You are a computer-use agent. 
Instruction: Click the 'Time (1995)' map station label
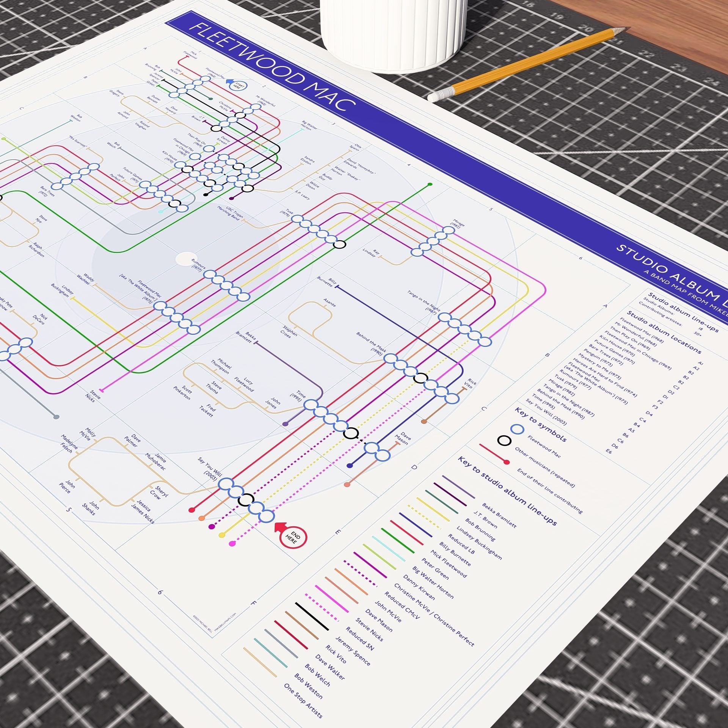pyautogui.click(x=298, y=396)
